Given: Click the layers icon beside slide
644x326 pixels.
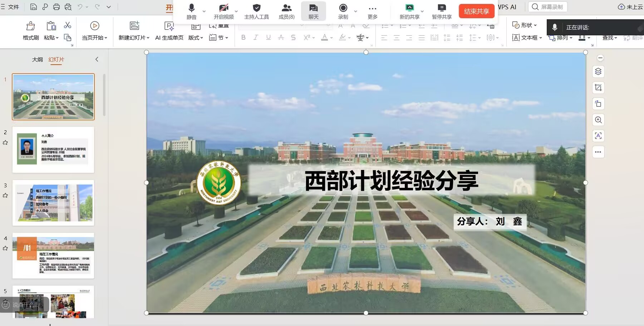Looking at the screenshot, I should click(x=598, y=71).
